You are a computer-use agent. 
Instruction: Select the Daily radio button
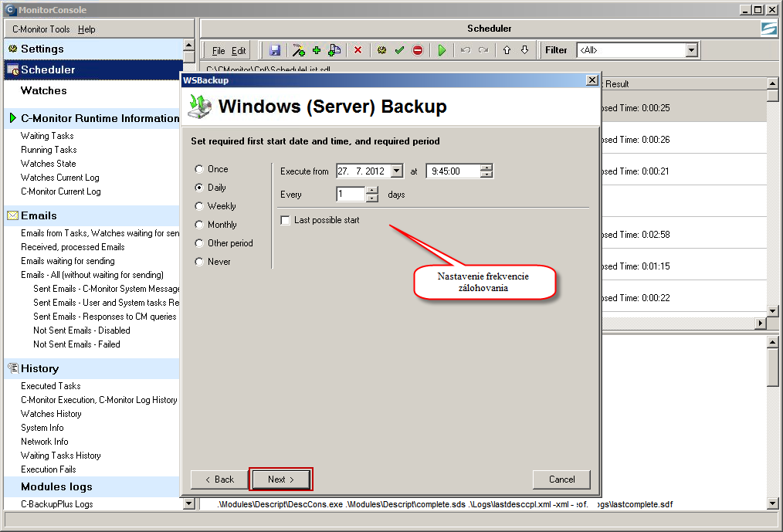click(x=199, y=188)
